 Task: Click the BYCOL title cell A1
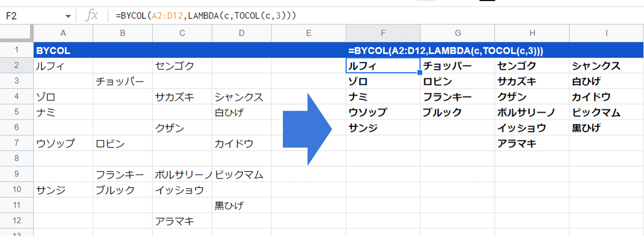(x=63, y=51)
